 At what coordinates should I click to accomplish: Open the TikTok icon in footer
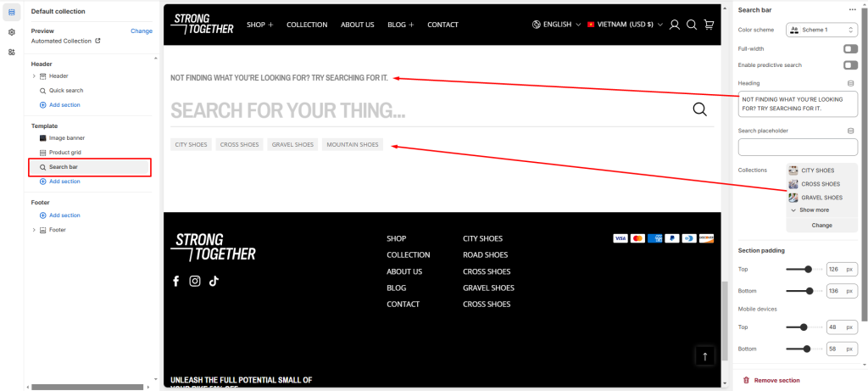tap(214, 281)
